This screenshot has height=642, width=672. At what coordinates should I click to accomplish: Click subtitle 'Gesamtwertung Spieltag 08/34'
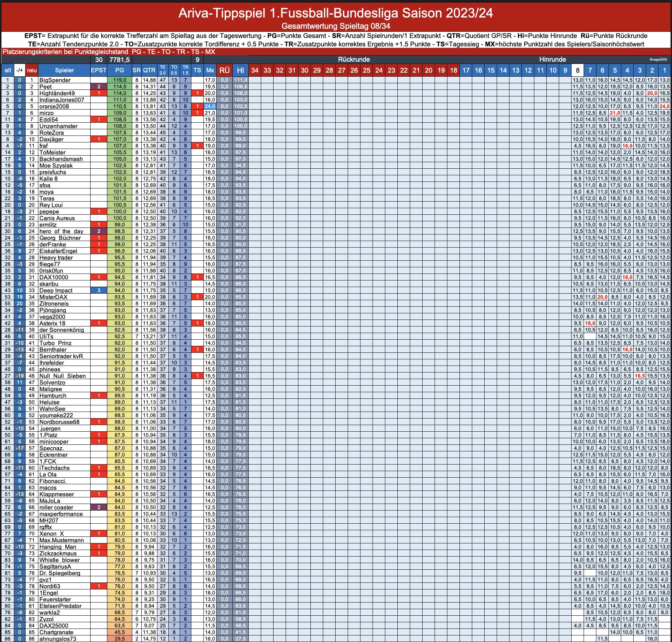tap(336, 26)
